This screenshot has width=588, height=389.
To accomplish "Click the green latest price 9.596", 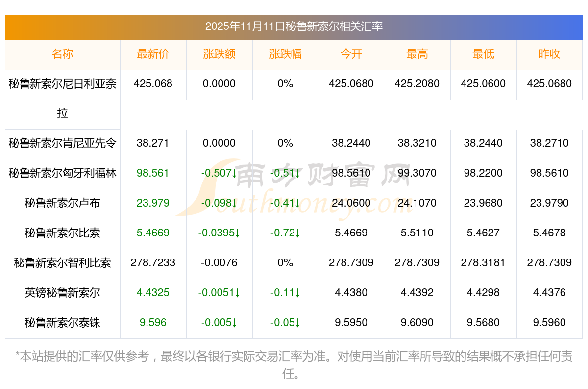I will pyautogui.click(x=153, y=323).
